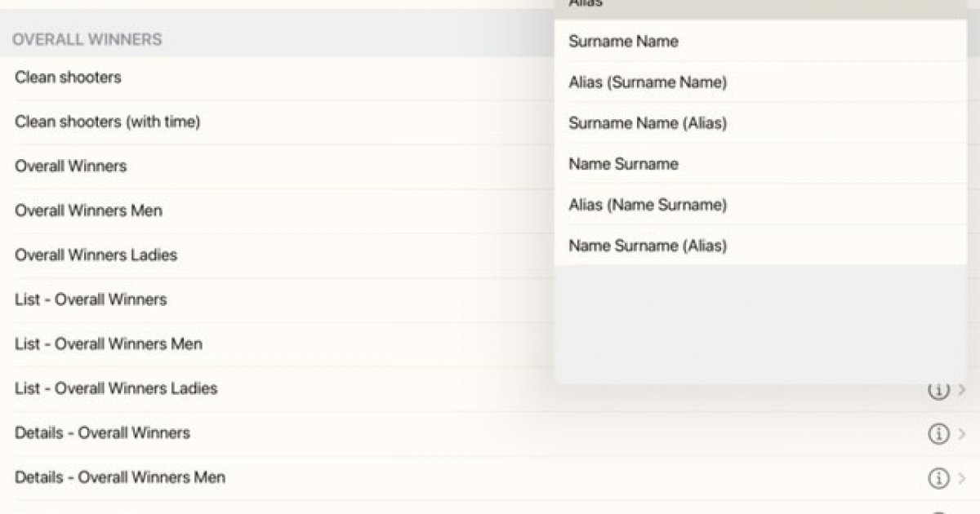The width and height of the screenshot is (980, 514).
Task: Choose 'Alias (Surname Name)' from popup
Action: coord(647,82)
